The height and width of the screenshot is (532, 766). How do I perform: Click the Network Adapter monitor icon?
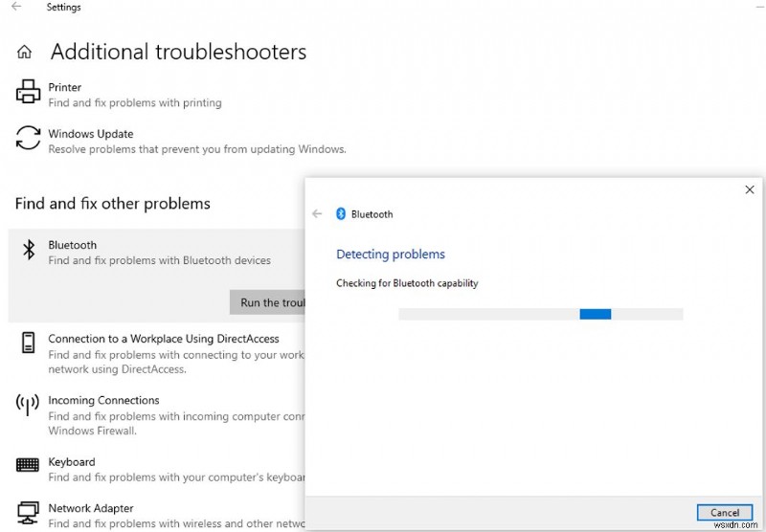[28, 514]
